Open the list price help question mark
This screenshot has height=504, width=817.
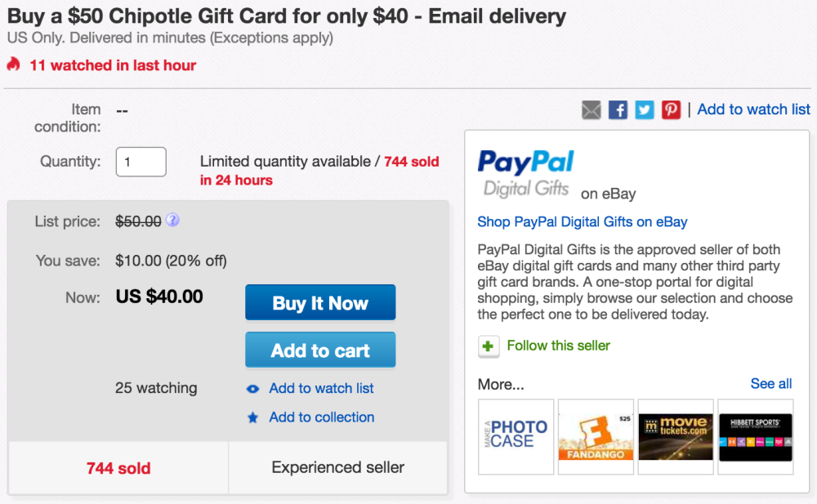pyautogui.click(x=172, y=221)
